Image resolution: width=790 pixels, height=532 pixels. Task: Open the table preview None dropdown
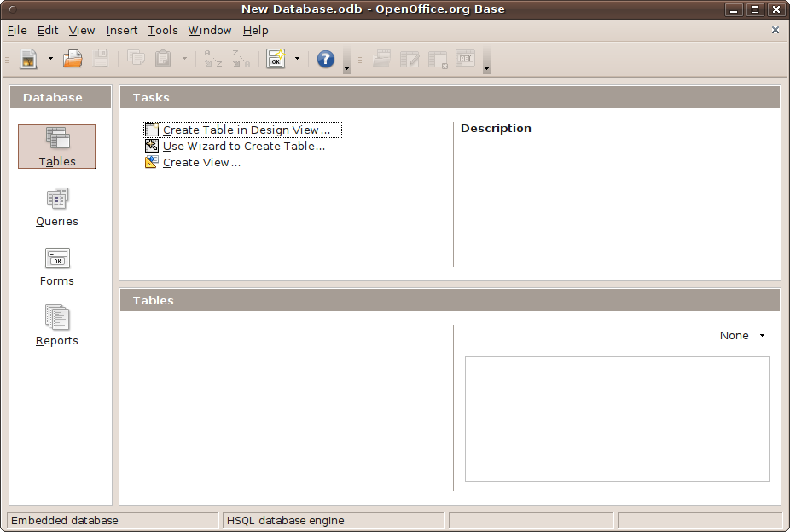point(741,335)
